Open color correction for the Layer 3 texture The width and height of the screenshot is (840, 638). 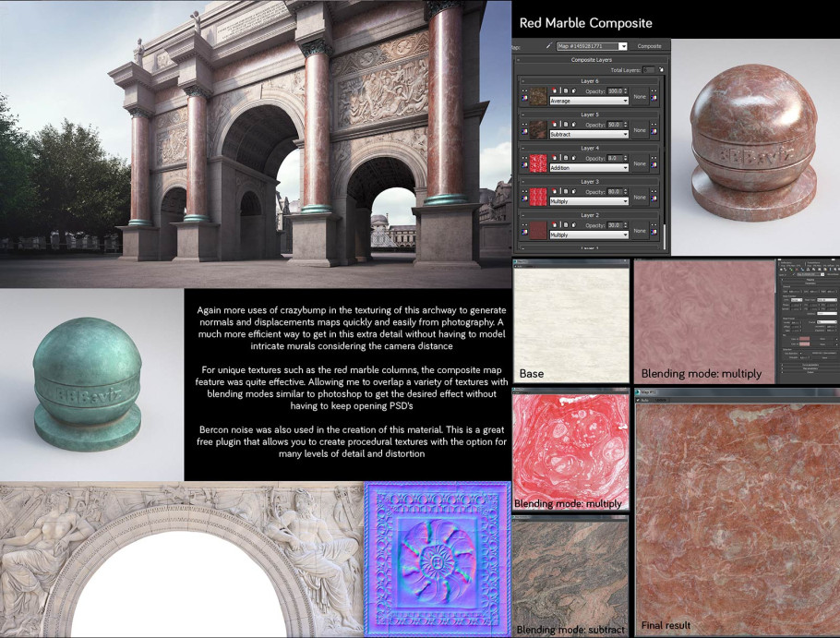point(524,199)
